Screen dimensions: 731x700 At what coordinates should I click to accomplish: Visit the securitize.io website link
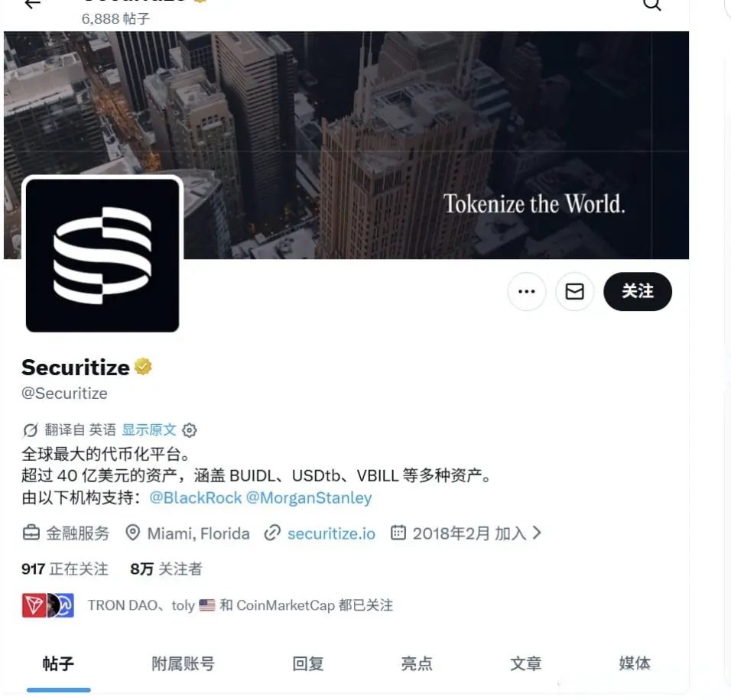point(331,533)
